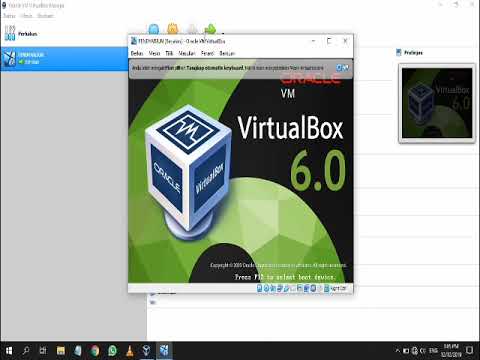Open Google Chrome from the taskbar

(x=95, y=351)
